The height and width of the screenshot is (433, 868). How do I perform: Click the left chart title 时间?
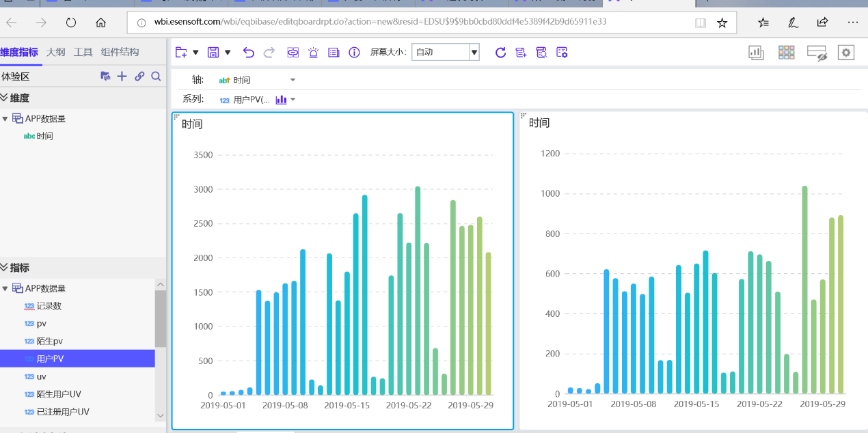click(192, 124)
